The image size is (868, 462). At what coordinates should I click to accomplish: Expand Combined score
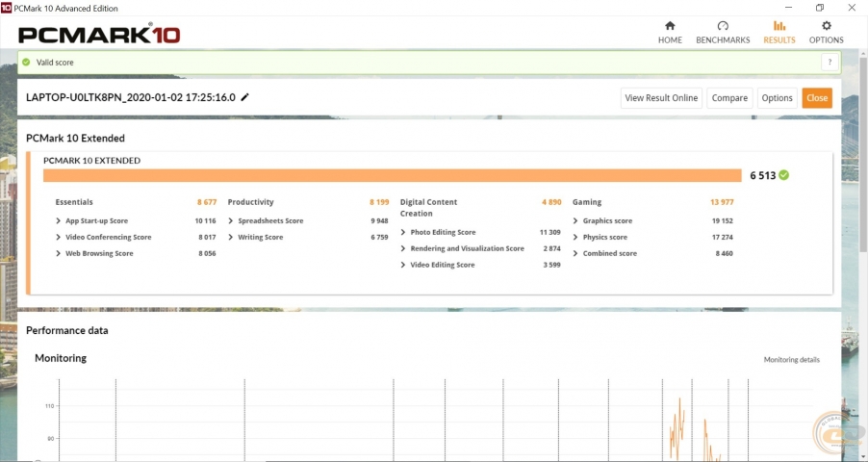pyautogui.click(x=575, y=253)
